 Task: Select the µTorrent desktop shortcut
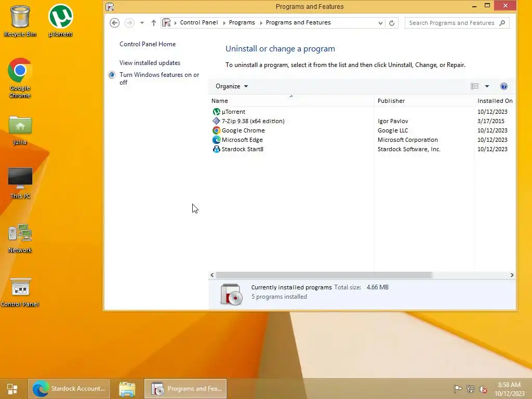point(60,20)
